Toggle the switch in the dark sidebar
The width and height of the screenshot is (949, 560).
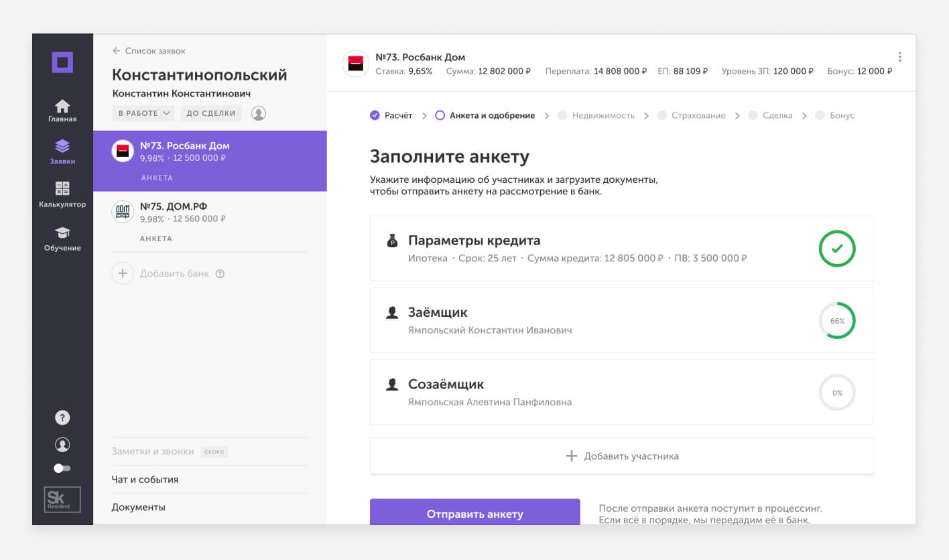[x=62, y=468]
